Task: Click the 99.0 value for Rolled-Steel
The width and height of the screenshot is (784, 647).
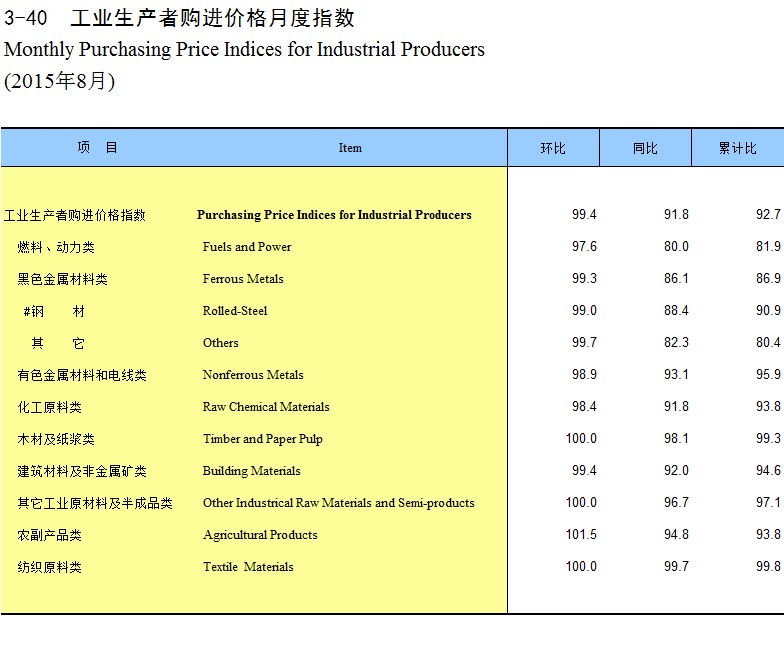Action: pyautogui.click(x=584, y=310)
